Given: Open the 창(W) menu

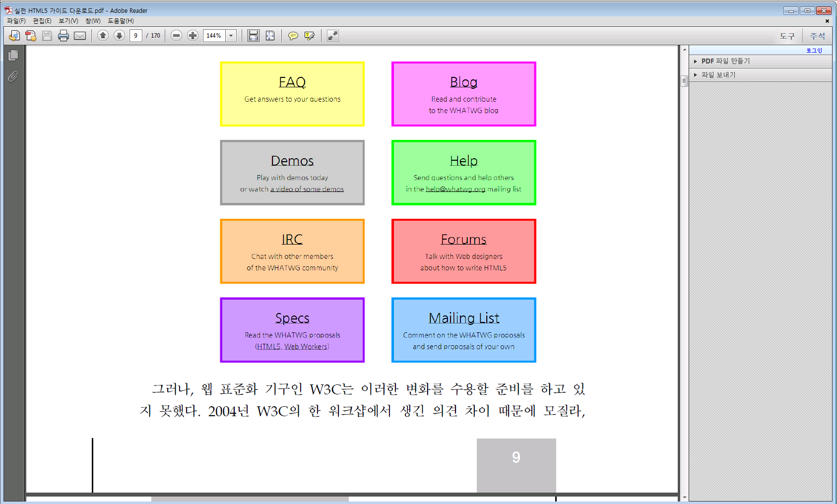Looking at the screenshot, I should 93,21.
